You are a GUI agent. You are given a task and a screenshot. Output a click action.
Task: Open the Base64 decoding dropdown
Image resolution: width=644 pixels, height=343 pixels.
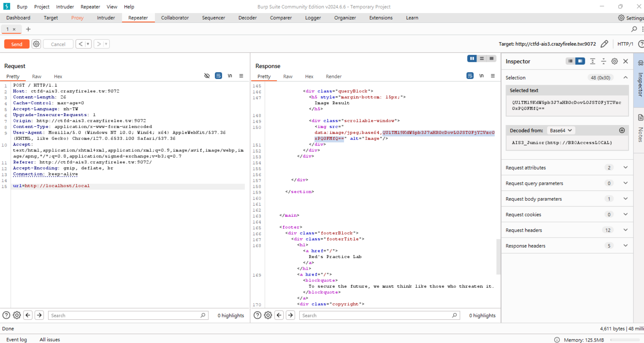pos(561,130)
